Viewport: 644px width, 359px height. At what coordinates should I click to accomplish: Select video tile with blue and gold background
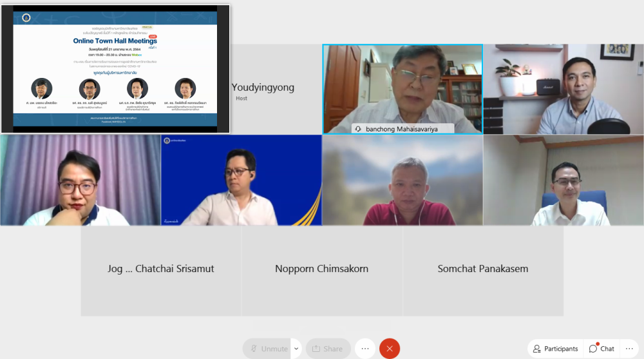tap(241, 180)
